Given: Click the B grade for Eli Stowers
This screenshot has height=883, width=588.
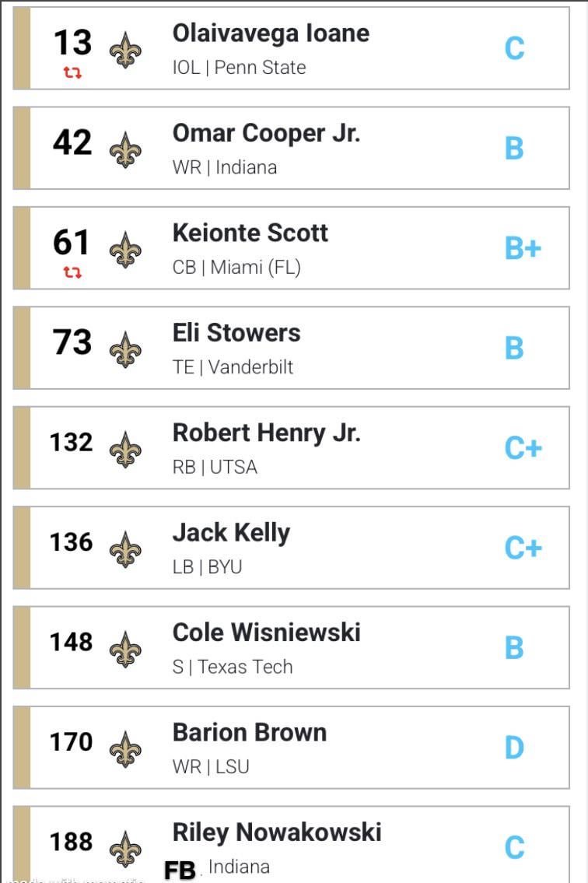Looking at the screenshot, I should (514, 349).
